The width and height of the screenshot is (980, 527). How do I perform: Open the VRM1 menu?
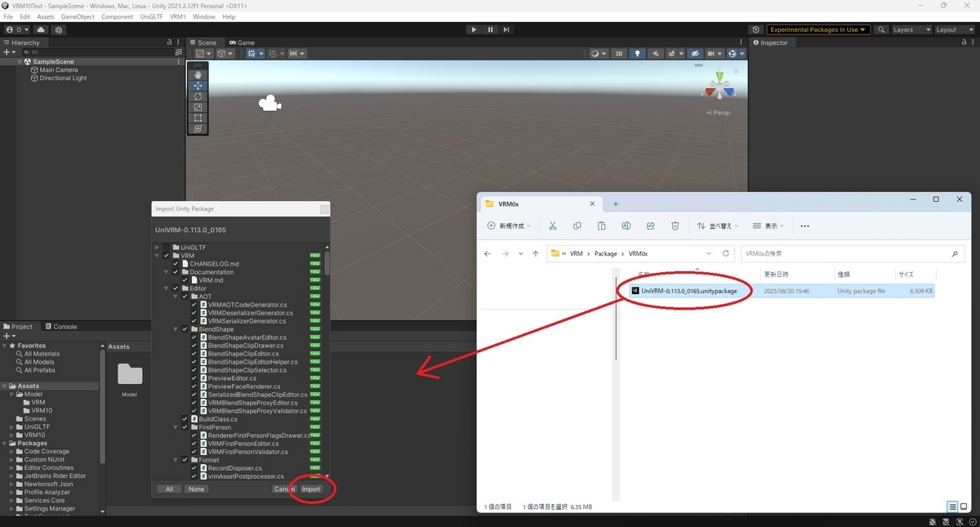(x=177, y=16)
